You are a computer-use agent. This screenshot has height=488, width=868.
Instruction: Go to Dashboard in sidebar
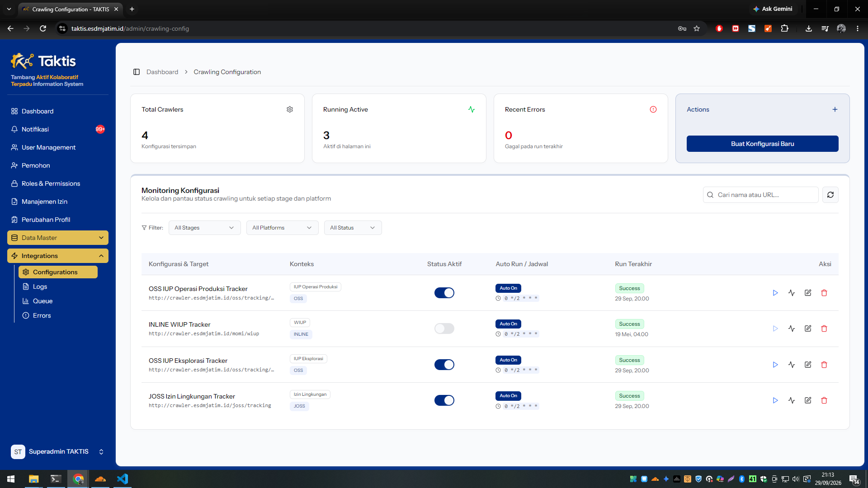point(58,111)
